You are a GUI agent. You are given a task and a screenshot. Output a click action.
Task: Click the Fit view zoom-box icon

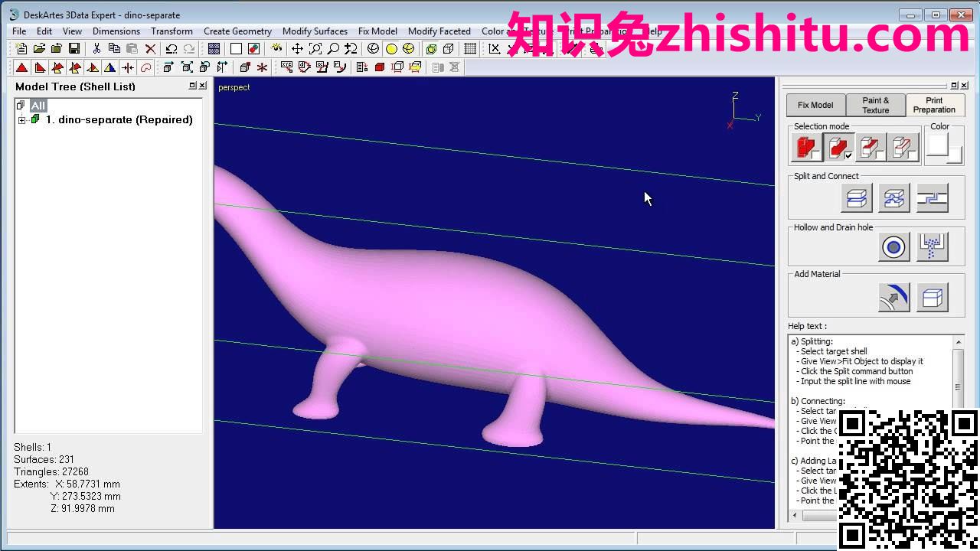point(315,48)
